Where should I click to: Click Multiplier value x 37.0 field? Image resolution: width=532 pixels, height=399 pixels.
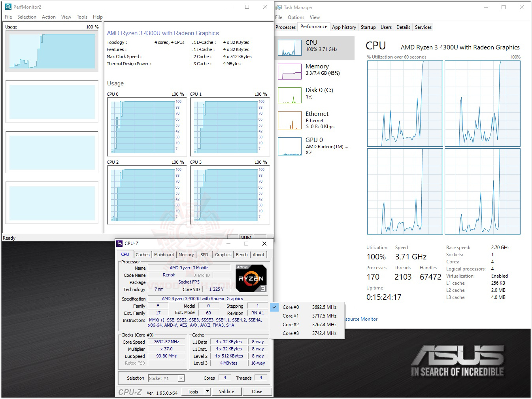coord(166,349)
